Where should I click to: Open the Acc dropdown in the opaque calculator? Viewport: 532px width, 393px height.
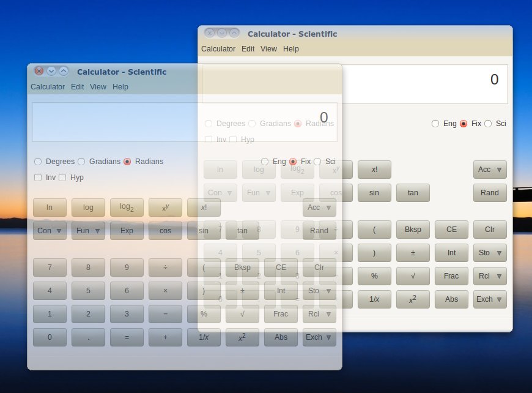490,170
